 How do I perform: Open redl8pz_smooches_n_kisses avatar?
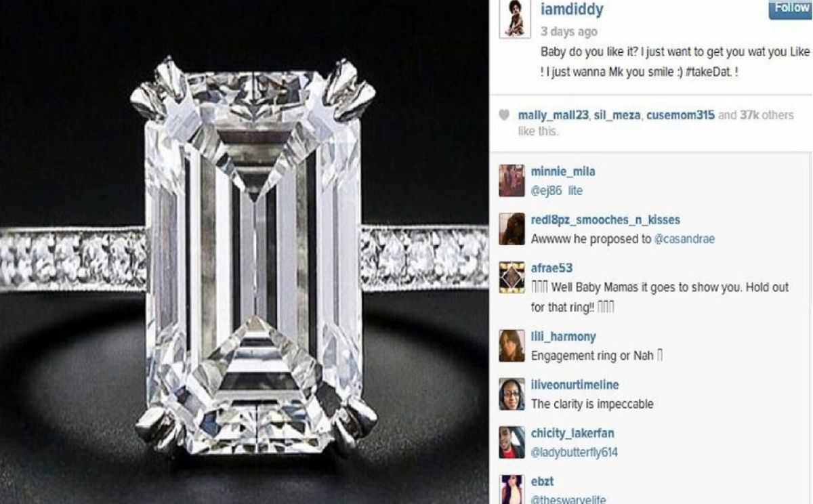pyautogui.click(x=512, y=229)
